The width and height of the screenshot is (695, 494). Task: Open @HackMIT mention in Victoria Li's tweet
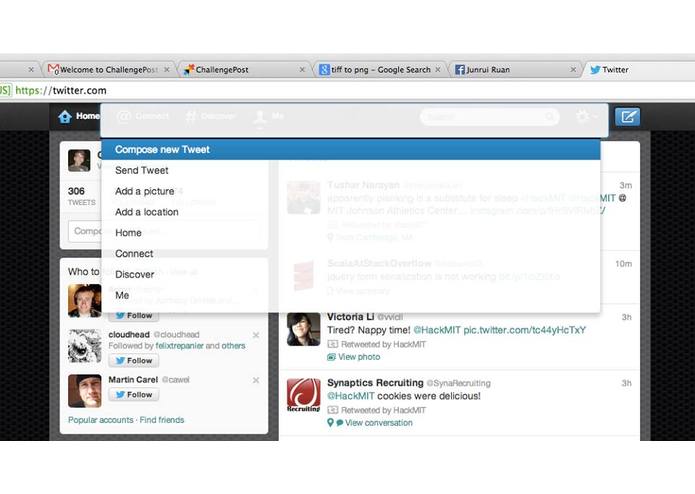(x=437, y=330)
